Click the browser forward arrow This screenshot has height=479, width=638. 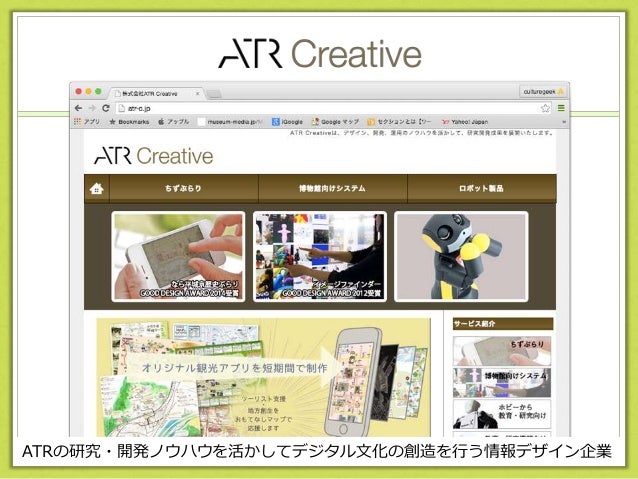point(92,108)
